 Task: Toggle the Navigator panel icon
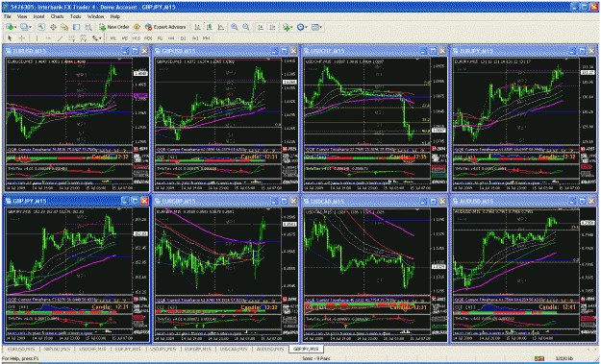point(64,27)
